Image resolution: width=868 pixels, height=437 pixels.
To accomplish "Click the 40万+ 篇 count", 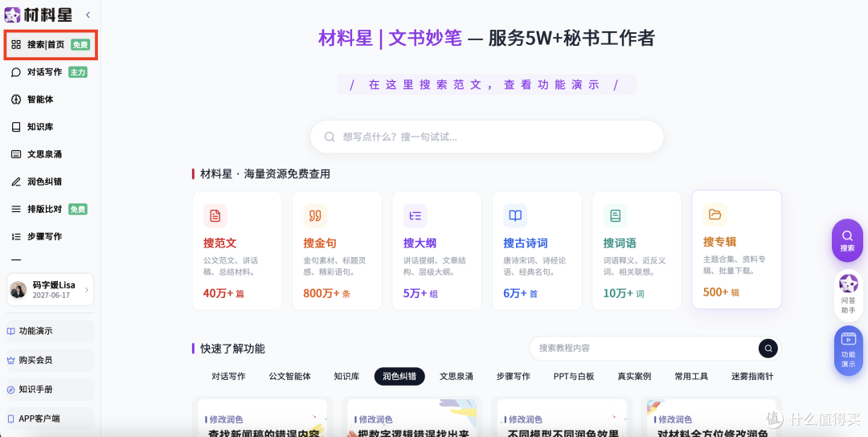I will tap(223, 294).
